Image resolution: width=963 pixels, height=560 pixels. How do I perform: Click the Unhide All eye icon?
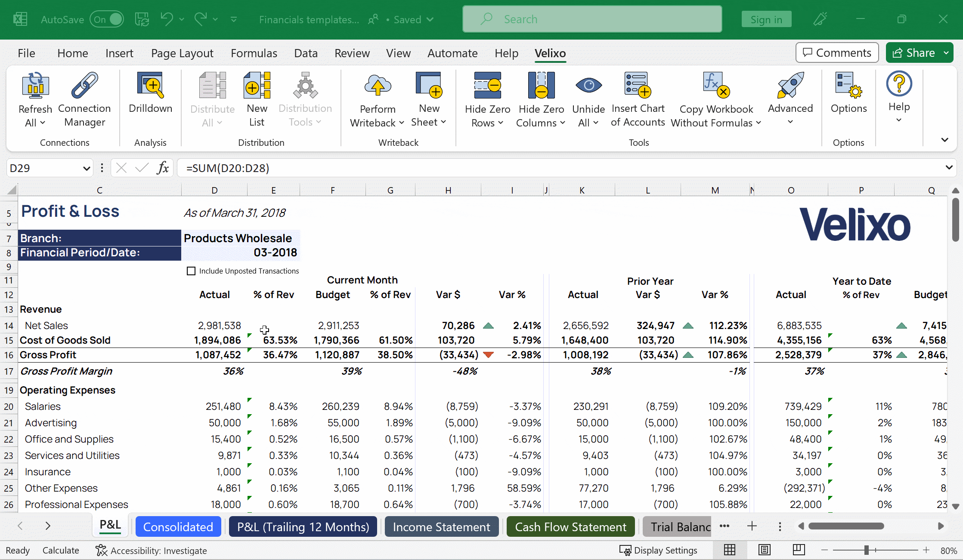(x=588, y=85)
